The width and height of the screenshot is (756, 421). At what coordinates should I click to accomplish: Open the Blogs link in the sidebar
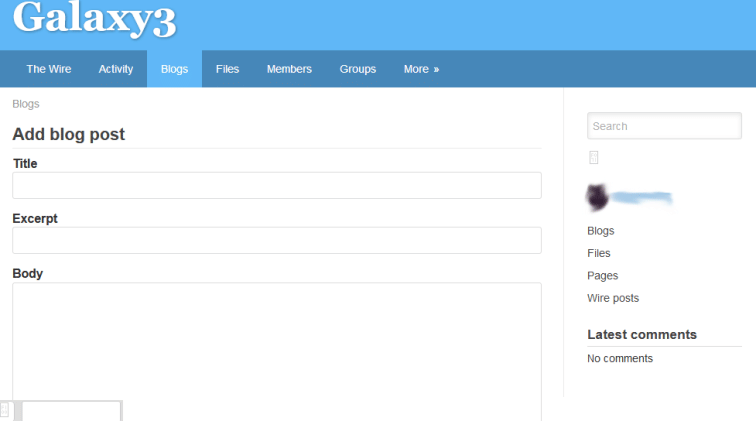(601, 231)
